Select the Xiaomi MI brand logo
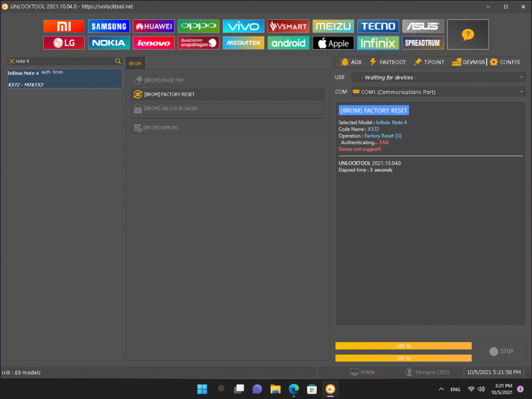532x399 pixels. pyautogui.click(x=64, y=26)
